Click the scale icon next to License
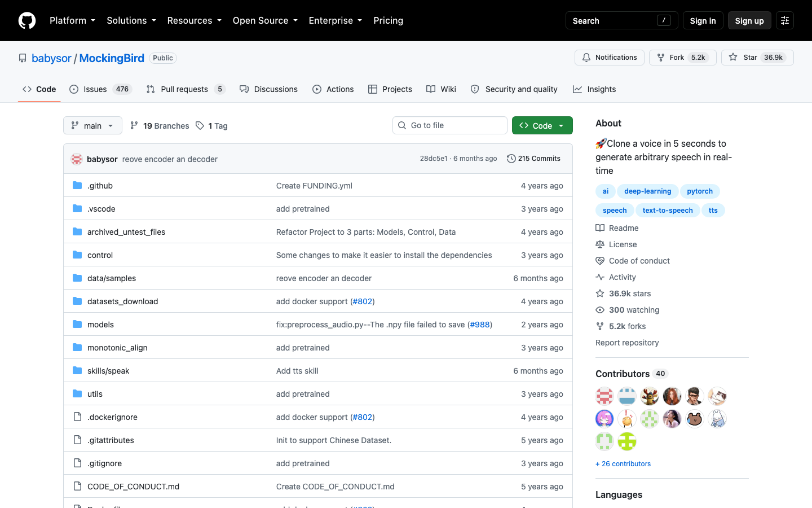 600,244
